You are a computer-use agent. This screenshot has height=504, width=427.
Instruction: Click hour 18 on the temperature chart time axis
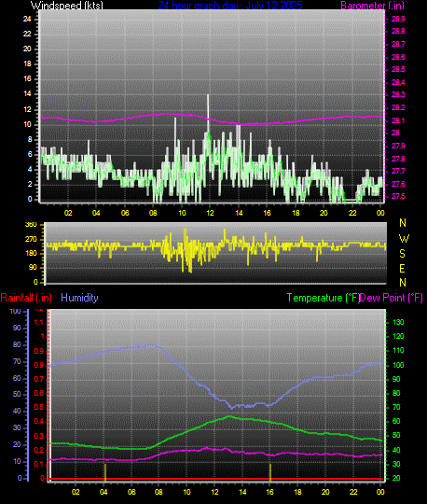(298, 492)
